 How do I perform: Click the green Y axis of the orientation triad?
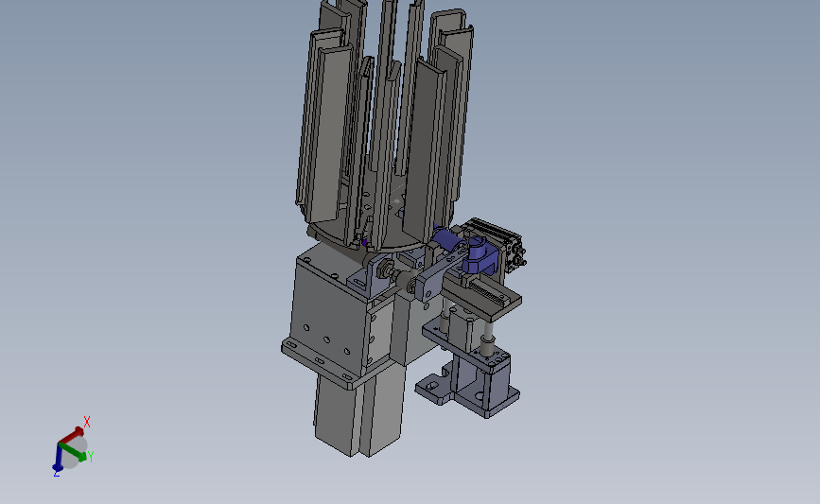point(73,451)
